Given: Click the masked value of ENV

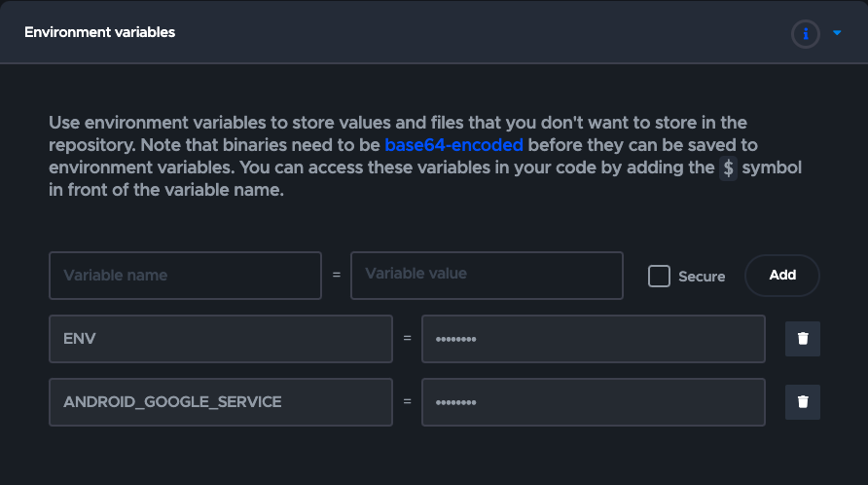Looking at the screenshot, I should point(593,339).
